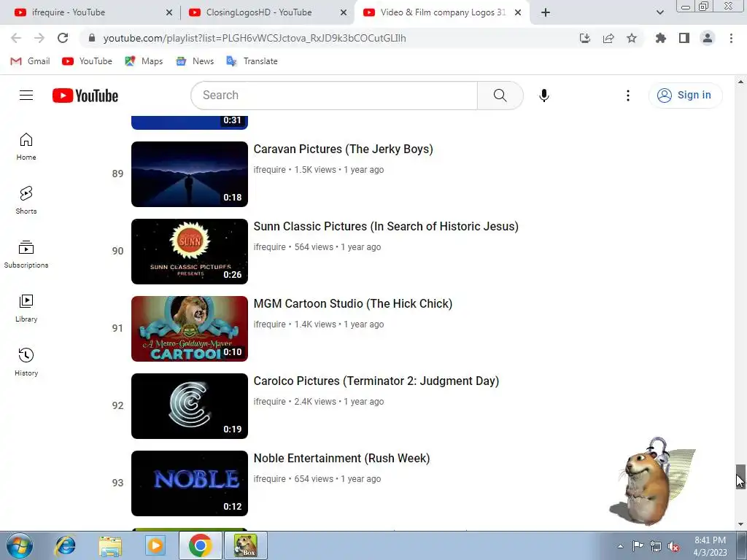Start voice search with the microphone
Image resolution: width=747 pixels, height=560 pixels.
click(x=544, y=96)
